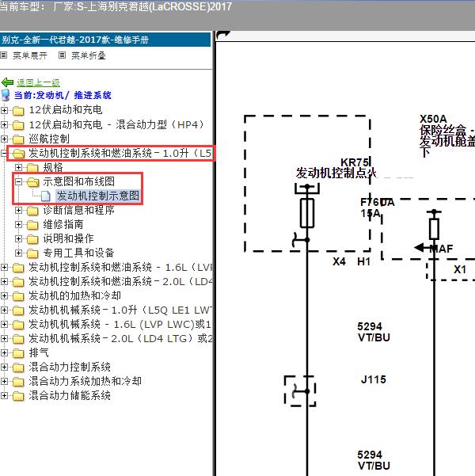Expand the 发动机控制系统和燃油系统 1.6L node
Viewport: 475px width, 476px height.
pos(4,267)
